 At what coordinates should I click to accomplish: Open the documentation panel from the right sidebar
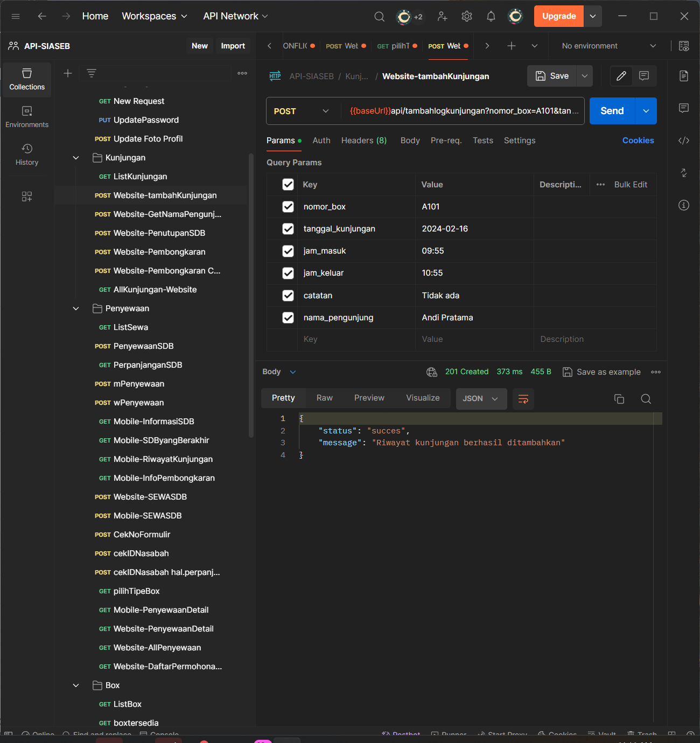[684, 76]
